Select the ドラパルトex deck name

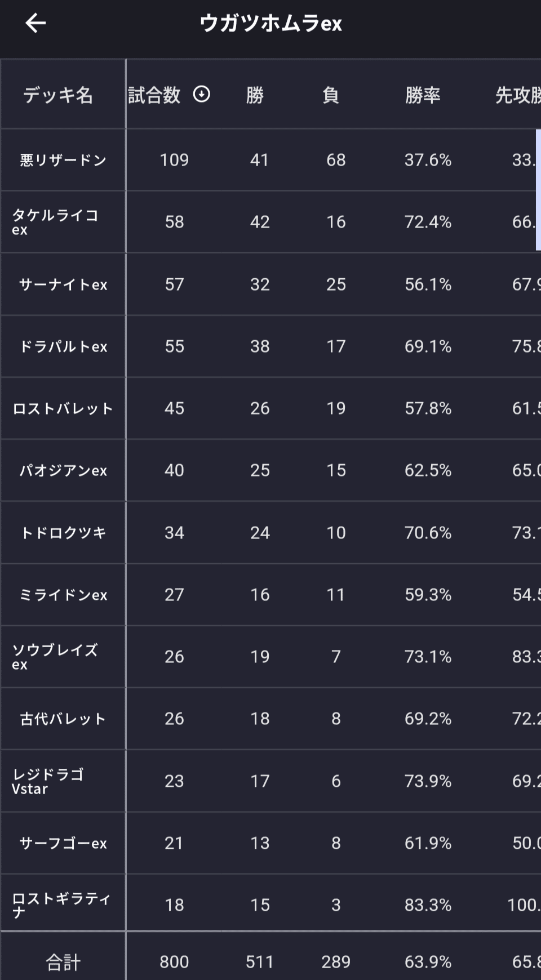(63, 346)
